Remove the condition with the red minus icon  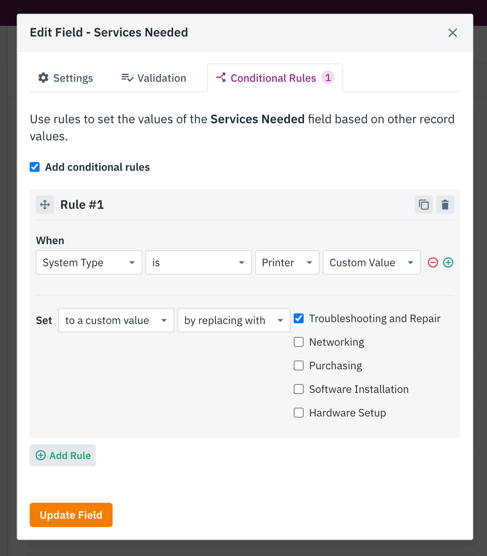pos(433,262)
